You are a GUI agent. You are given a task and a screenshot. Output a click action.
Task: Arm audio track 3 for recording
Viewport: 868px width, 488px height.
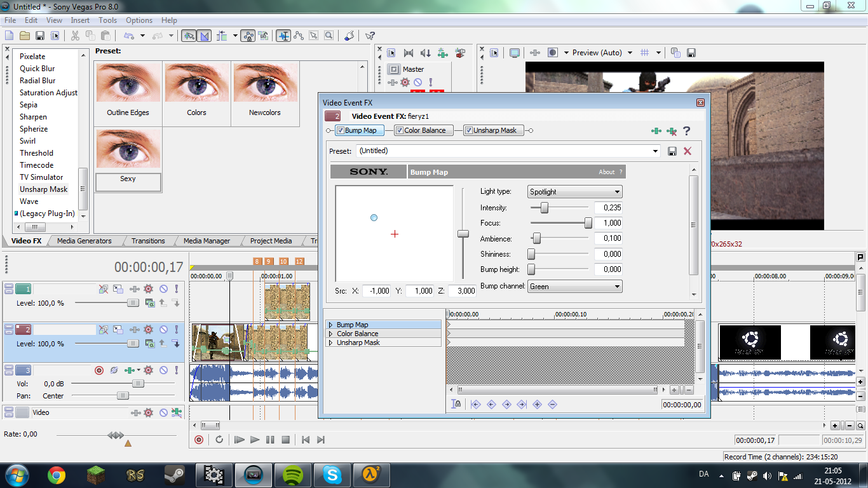99,370
